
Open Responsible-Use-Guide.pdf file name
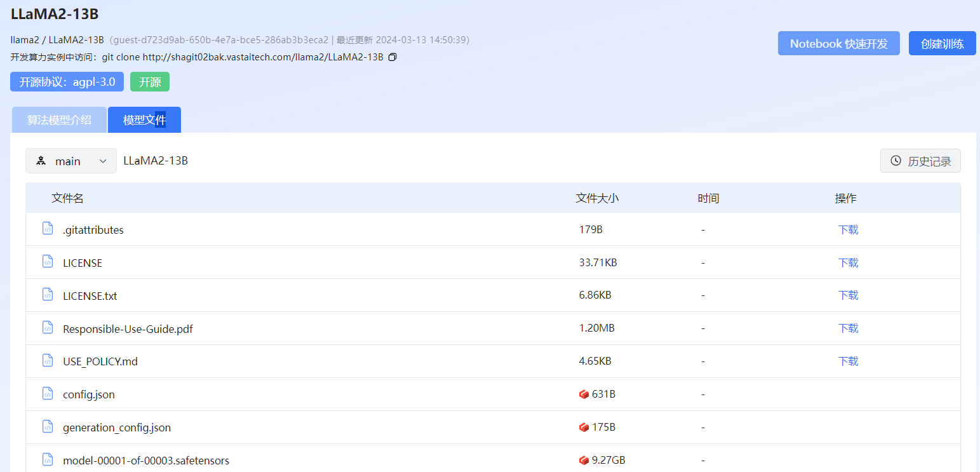[x=128, y=329]
